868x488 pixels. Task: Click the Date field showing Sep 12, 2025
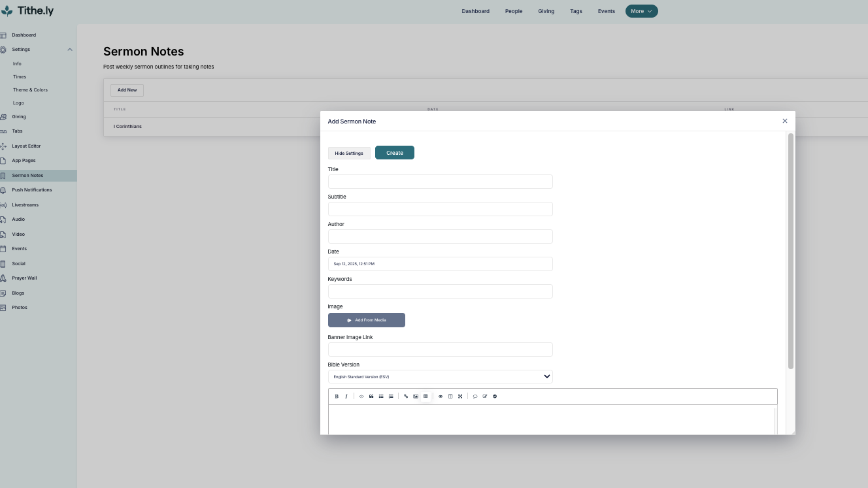coord(440,264)
